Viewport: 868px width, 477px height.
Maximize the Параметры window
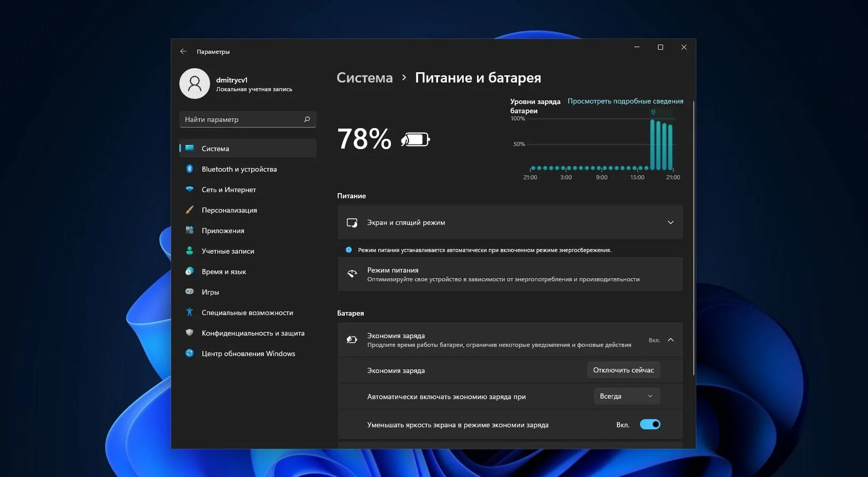(x=660, y=47)
